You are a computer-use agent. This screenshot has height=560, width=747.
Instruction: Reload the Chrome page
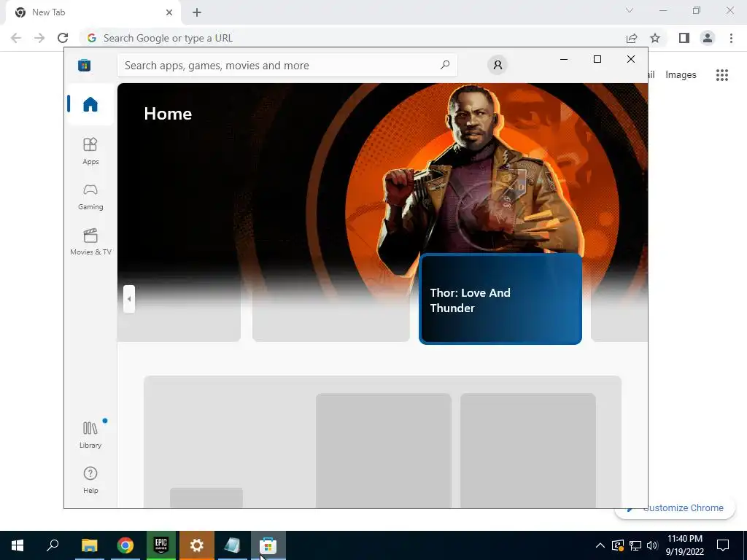click(63, 38)
